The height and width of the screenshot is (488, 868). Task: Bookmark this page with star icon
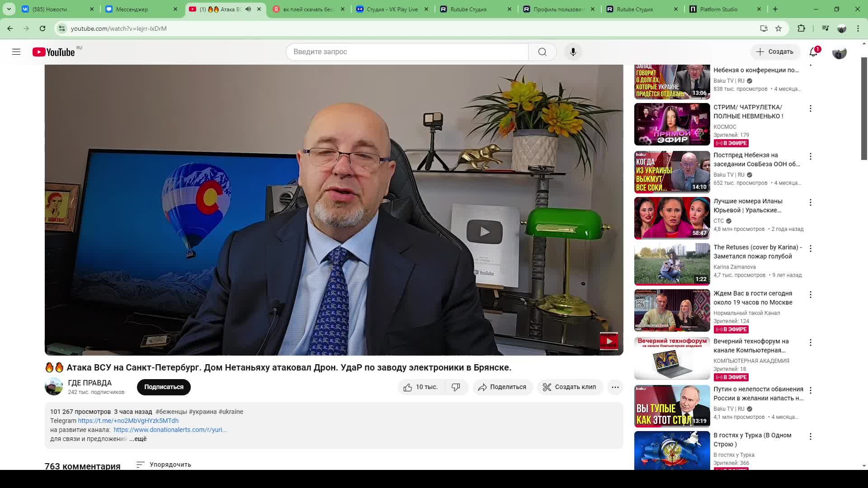click(x=778, y=28)
